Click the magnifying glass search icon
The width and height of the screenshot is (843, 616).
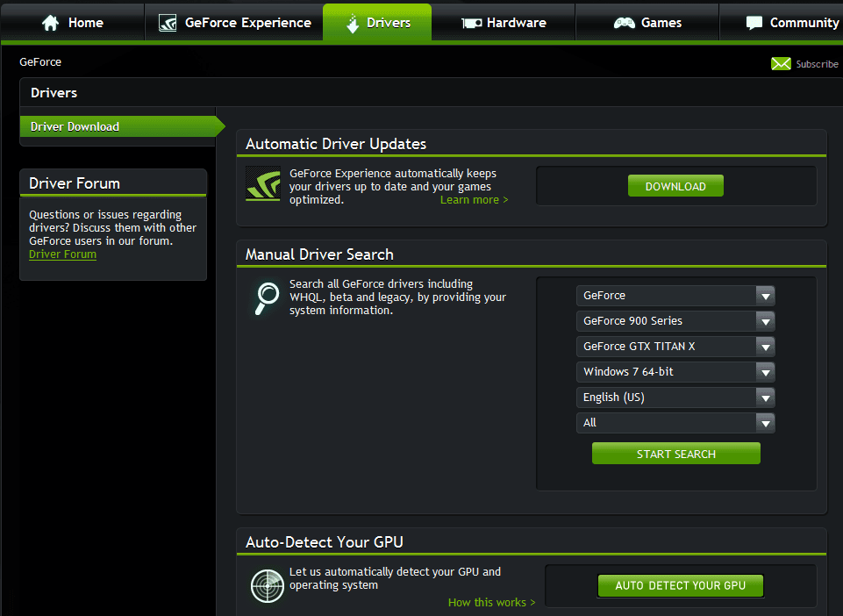click(x=266, y=297)
